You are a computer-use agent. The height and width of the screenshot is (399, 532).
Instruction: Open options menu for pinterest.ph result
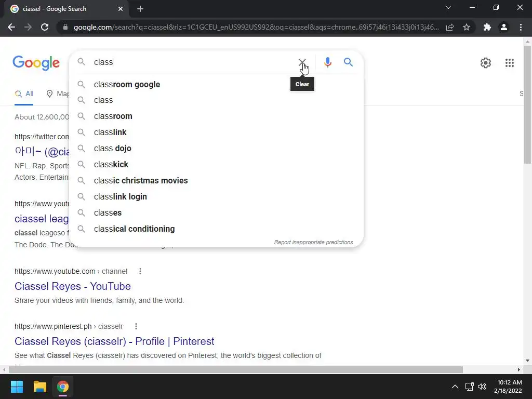coord(136,326)
